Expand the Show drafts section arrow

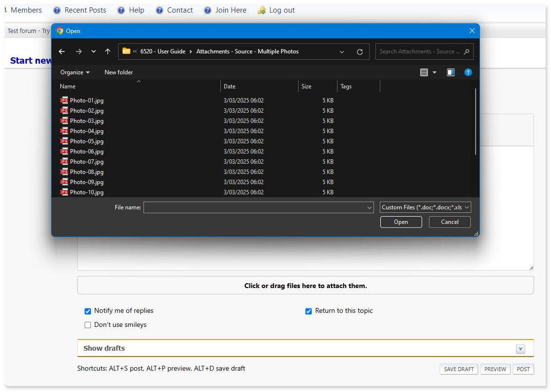(x=520, y=349)
